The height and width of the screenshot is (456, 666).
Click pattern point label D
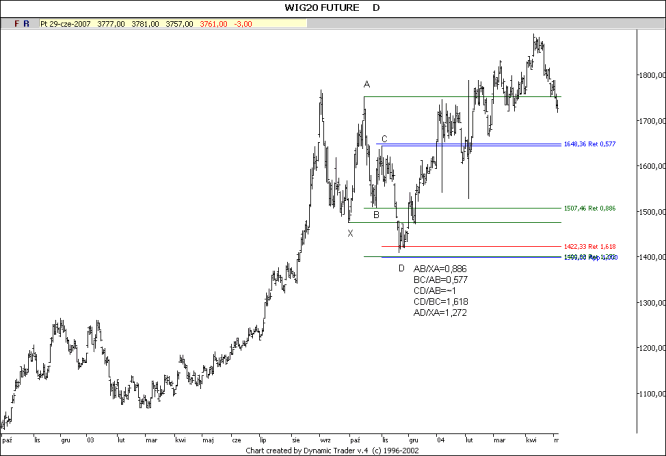coord(401,268)
